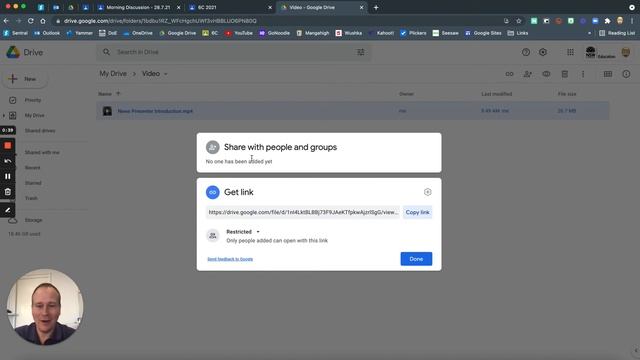Click the remove trash toolbar icon
The height and width of the screenshot is (360, 640).
click(564, 74)
